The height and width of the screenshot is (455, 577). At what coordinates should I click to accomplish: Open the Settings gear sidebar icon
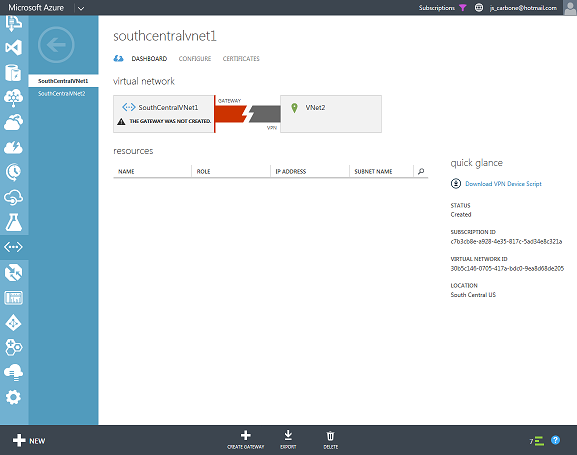(x=14, y=397)
